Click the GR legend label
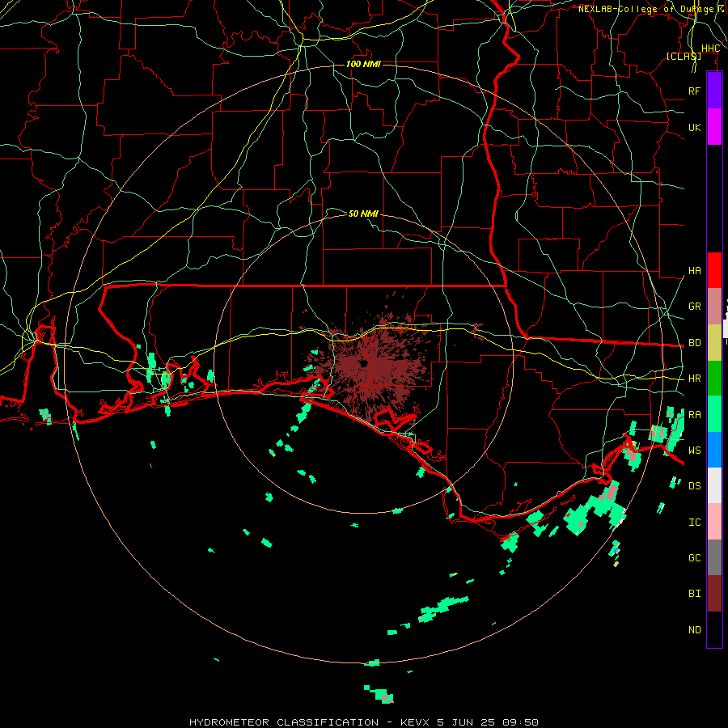 pos(694,307)
